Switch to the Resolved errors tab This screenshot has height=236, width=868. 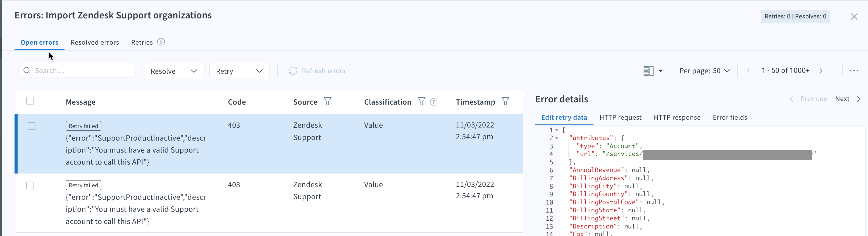coord(95,42)
